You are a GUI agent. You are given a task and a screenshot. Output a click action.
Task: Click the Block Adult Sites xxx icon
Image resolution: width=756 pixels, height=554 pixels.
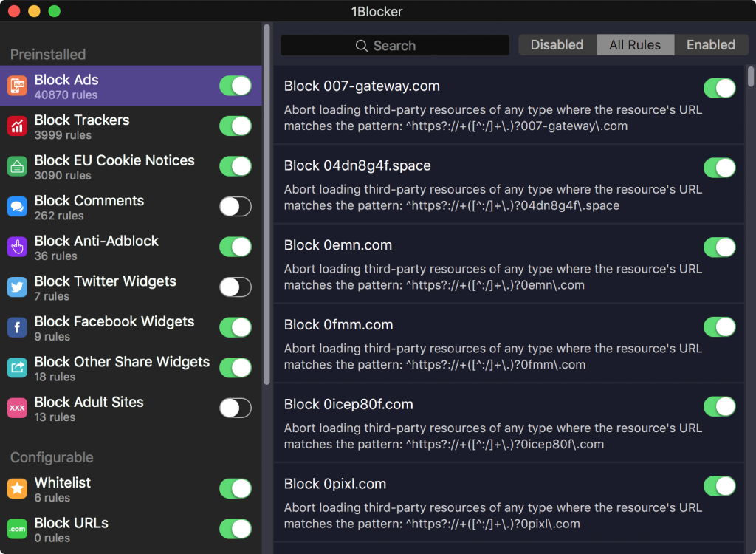tap(16, 408)
